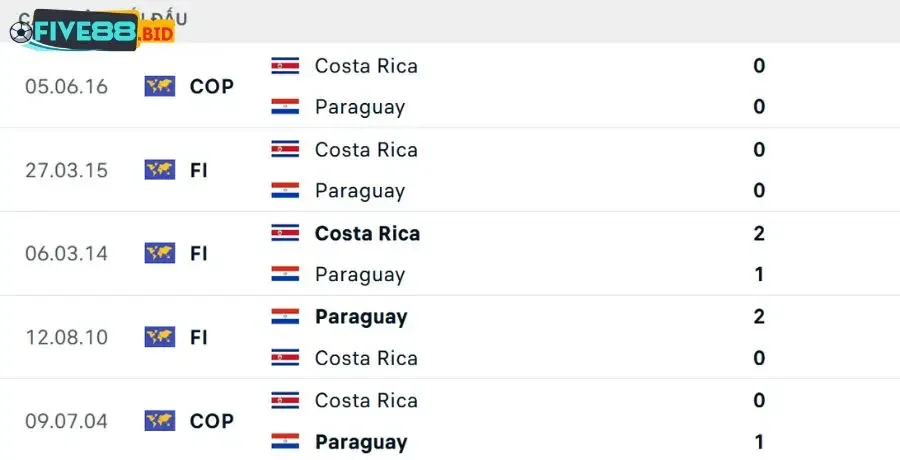Click the FI label for the 27.03.15 match

[198, 170]
